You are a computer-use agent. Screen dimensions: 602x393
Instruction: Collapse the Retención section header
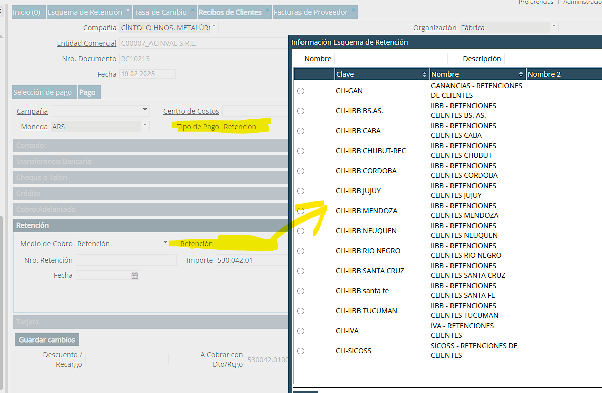coord(150,225)
